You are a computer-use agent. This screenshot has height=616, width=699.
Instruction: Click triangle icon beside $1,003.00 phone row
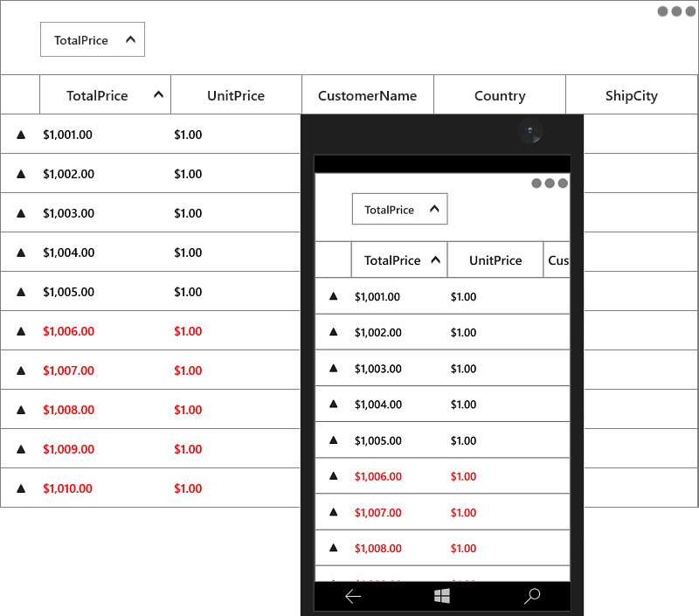(334, 368)
